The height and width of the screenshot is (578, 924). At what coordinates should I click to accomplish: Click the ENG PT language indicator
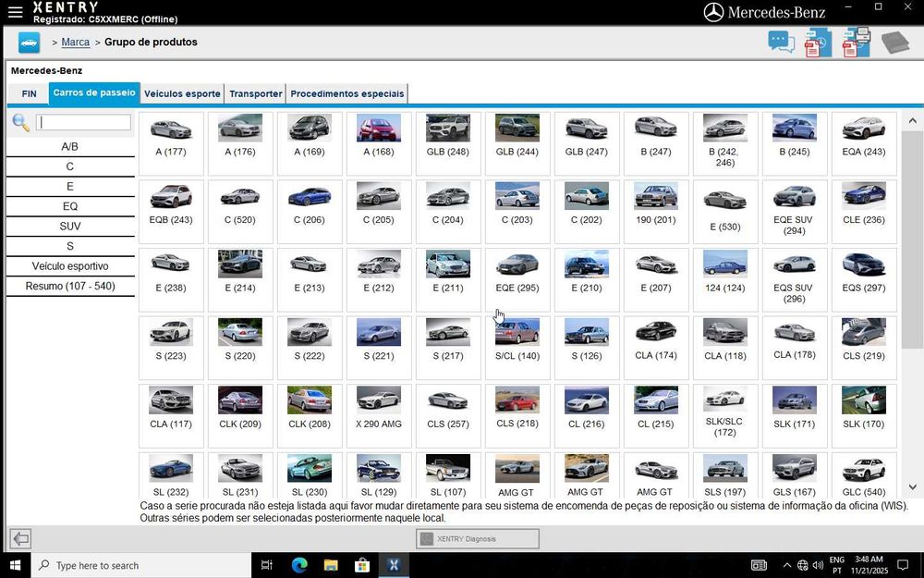[x=837, y=565]
